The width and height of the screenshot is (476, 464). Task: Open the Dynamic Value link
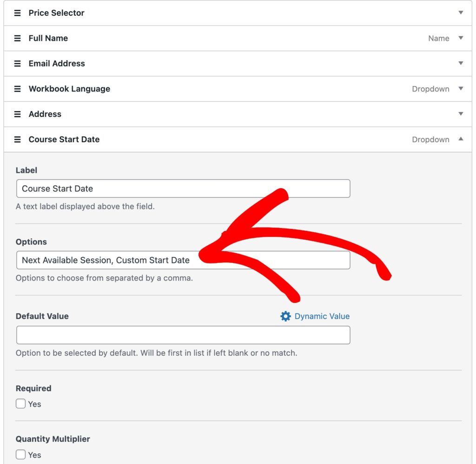(322, 316)
